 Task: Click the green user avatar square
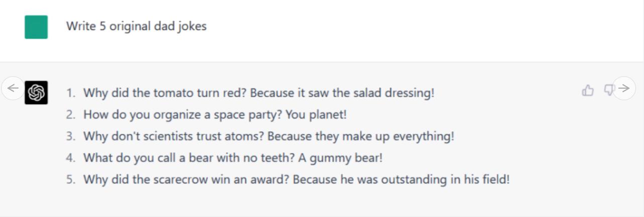coord(36,27)
